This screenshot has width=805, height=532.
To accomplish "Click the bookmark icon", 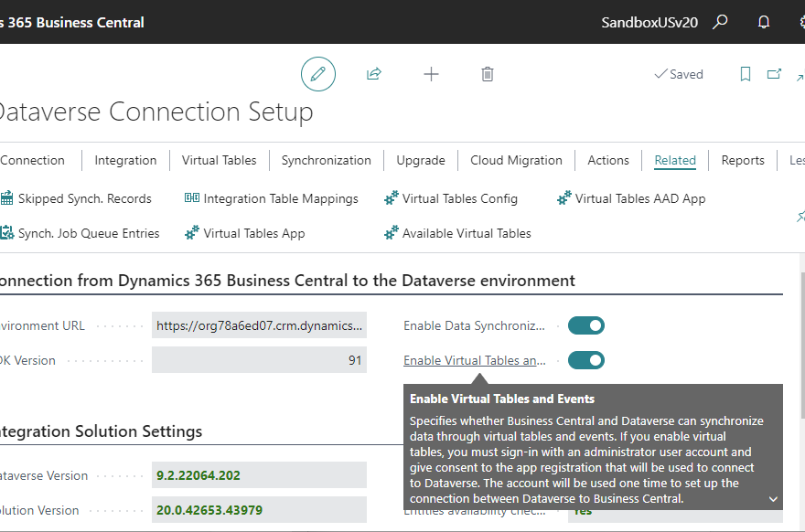I will tap(746, 74).
